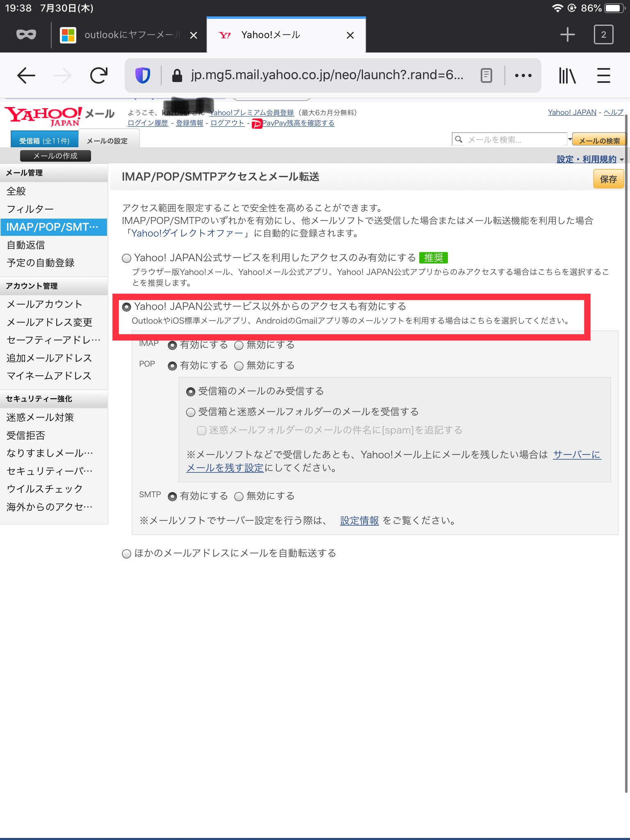Open Yahoo!ダイレクトオファー link

(x=187, y=233)
